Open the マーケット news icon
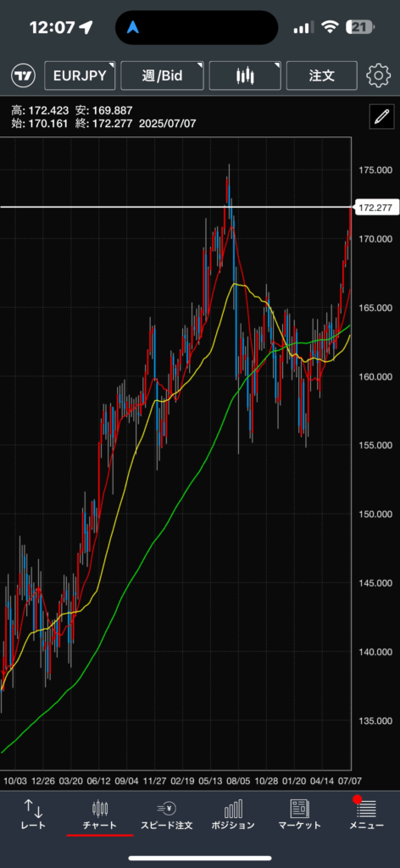This screenshot has width=400, height=868. tap(299, 809)
